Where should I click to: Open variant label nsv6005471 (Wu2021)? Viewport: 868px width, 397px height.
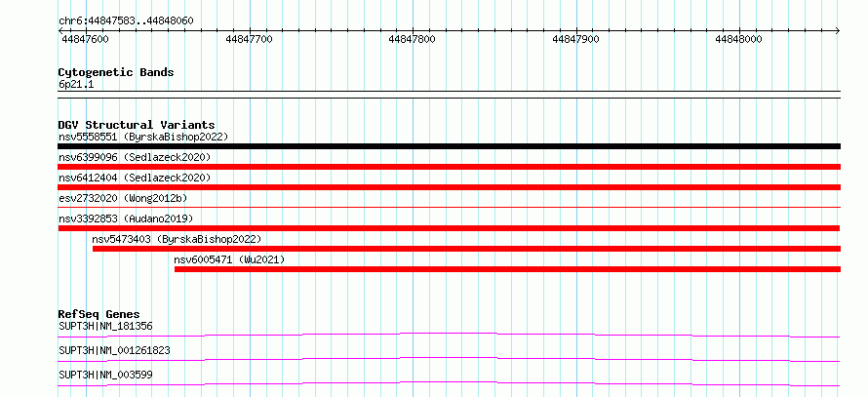[x=229, y=259]
